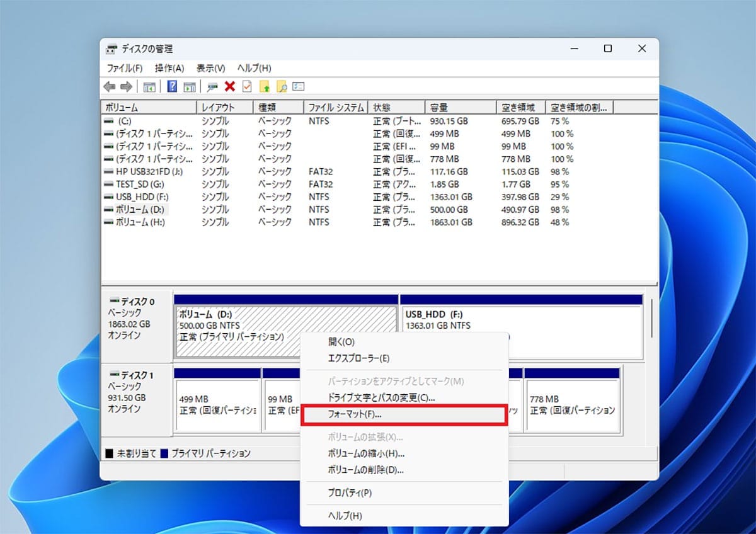Viewport: 756px width, 534px height.
Task: Open help using the question mark toolbar icon
Action: click(x=171, y=86)
